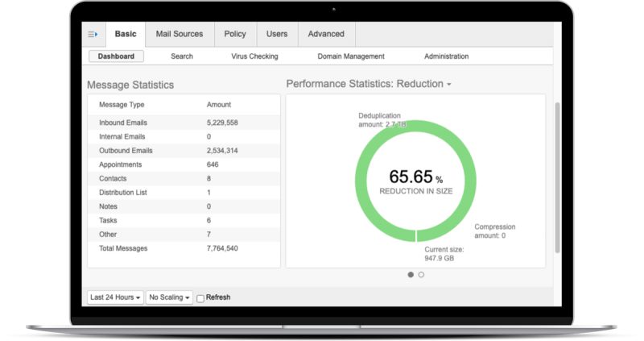Select the first carousel page dot
Image resolution: width=644 pixels, height=341 pixels.
(411, 275)
